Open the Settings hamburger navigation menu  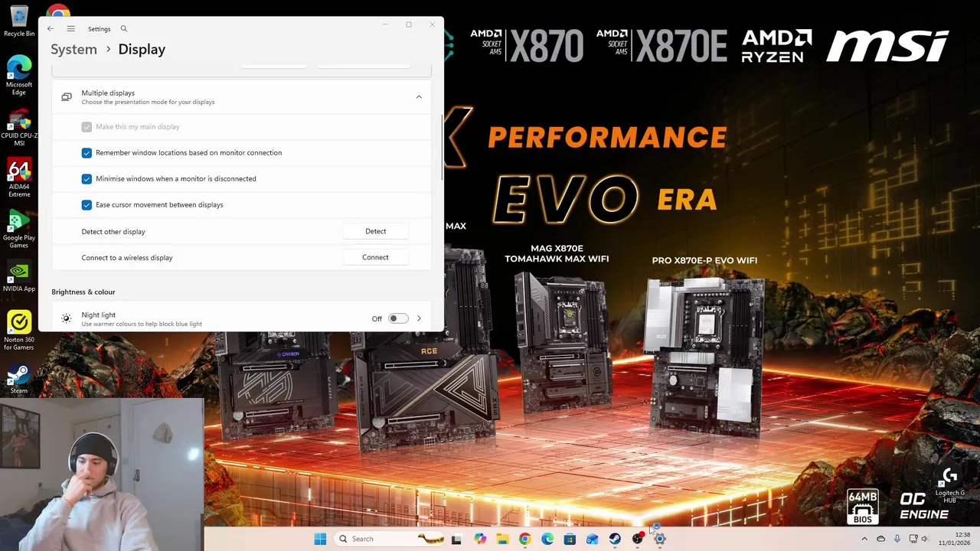[70, 28]
